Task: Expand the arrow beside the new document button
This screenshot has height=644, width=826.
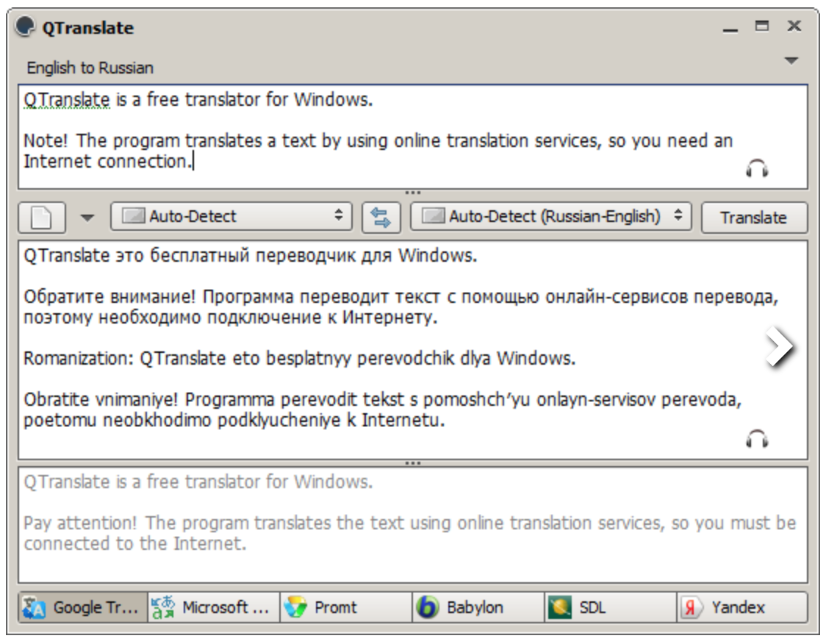Action: [87, 218]
